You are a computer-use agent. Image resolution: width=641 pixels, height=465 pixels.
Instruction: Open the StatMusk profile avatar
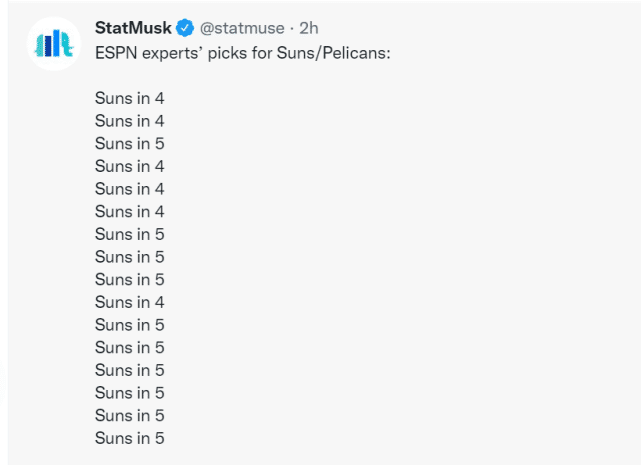pos(54,44)
